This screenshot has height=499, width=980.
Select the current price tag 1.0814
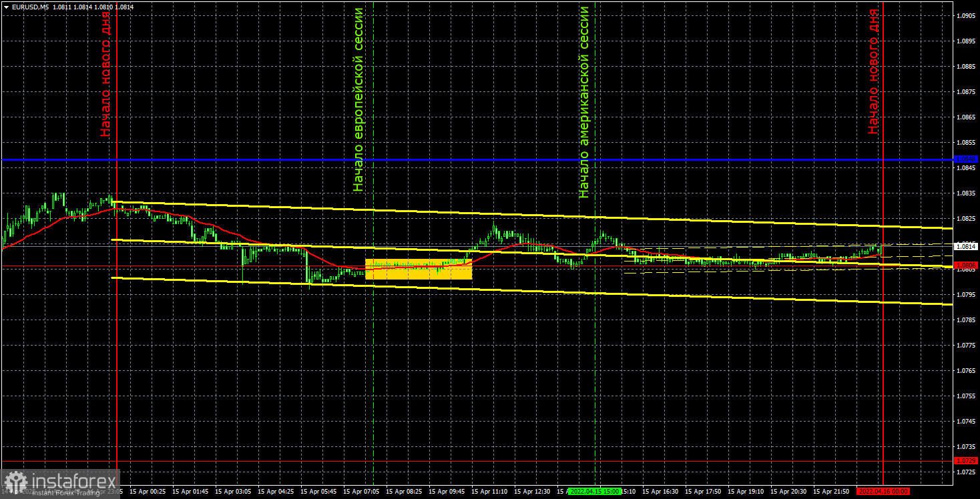(966, 246)
